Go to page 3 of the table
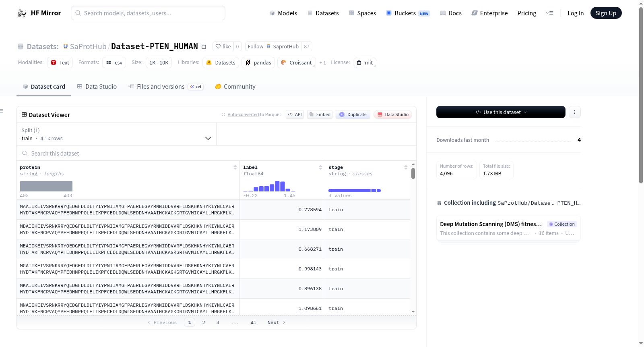The image size is (644, 347). (x=218, y=322)
